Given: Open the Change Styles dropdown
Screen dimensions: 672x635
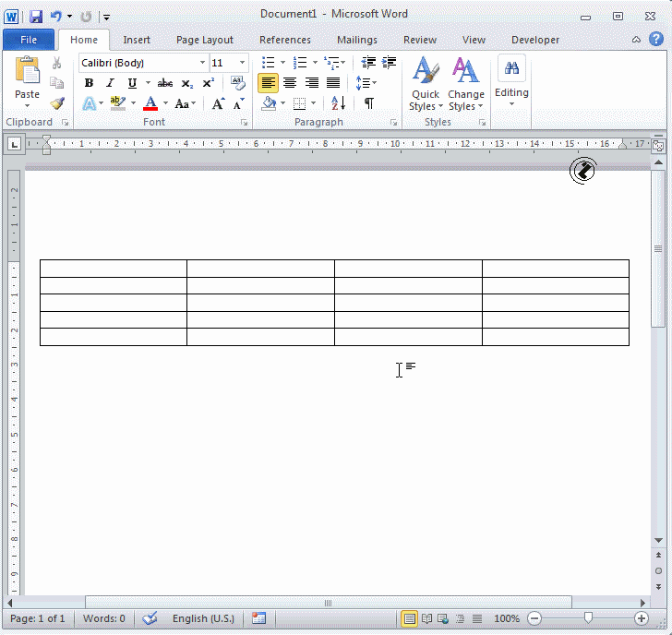Looking at the screenshot, I should coord(466,85).
